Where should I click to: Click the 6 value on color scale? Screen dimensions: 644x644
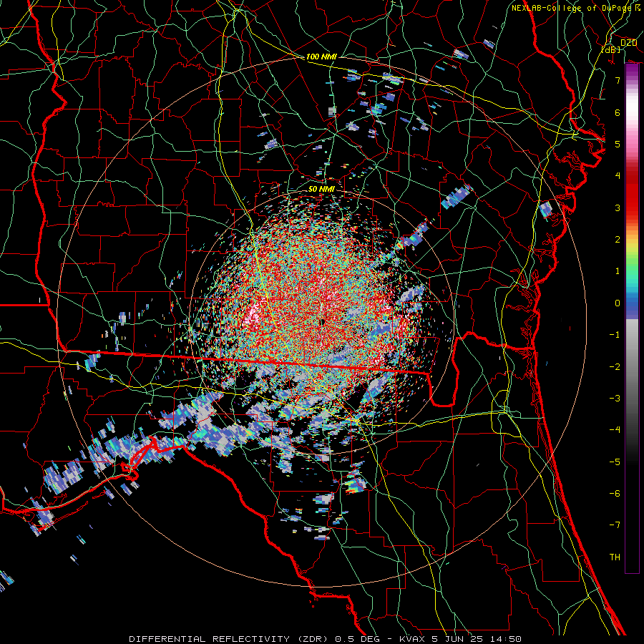618,112
